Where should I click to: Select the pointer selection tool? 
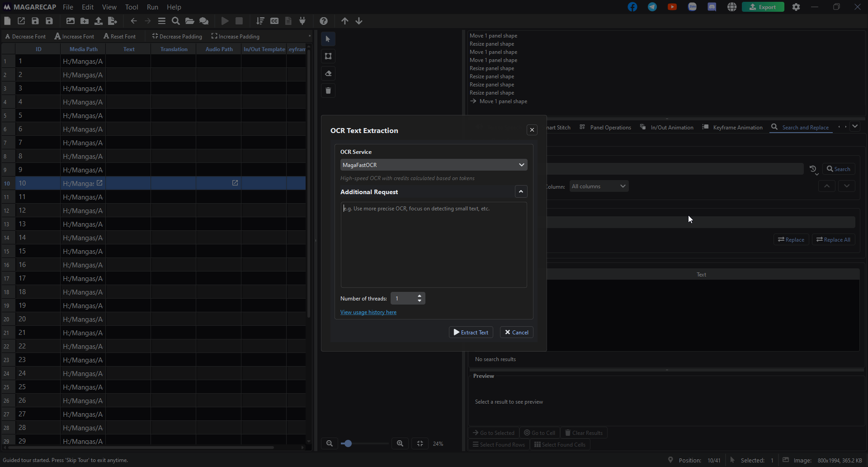tap(328, 39)
